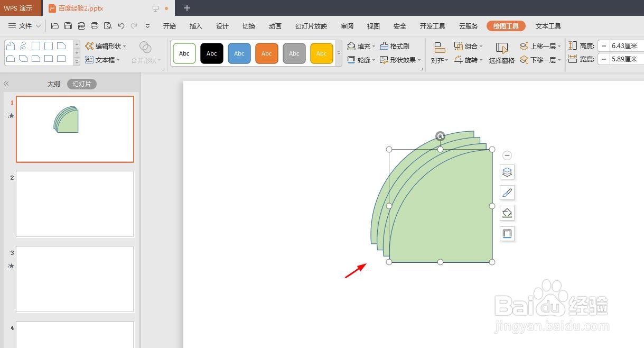The width and height of the screenshot is (644, 348).
Task: Open the 组合 group dropdown
Action: click(x=468, y=47)
